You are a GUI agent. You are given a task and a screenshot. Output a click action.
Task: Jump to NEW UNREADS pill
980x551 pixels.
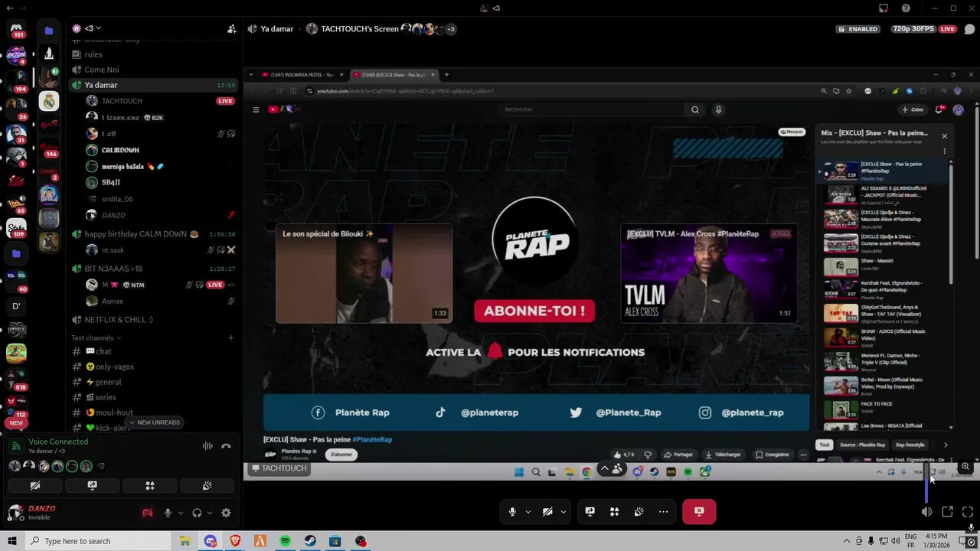click(x=154, y=422)
